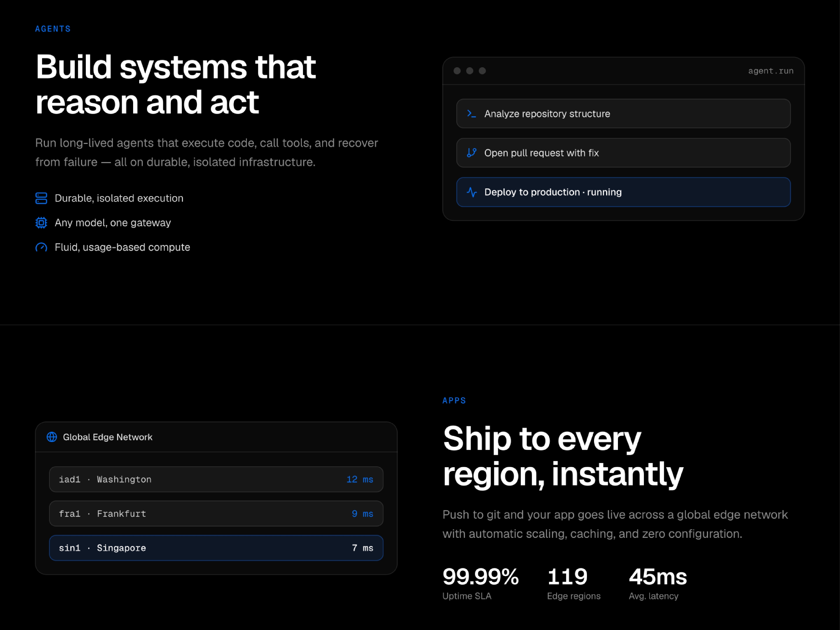Screen dimensions: 840x630
Task: Click the globe icon in Global Edge Network
Action: point(52,437)
